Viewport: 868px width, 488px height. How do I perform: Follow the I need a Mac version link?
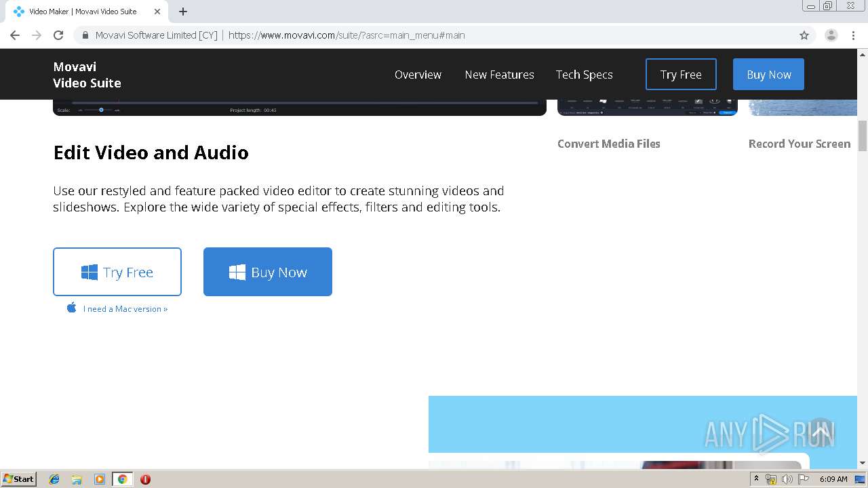point(125,309)
